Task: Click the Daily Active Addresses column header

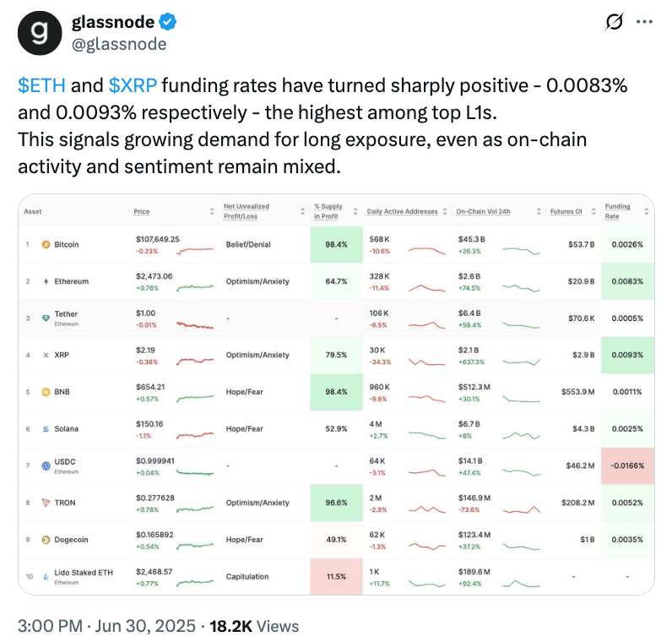Action: point(404,211)
